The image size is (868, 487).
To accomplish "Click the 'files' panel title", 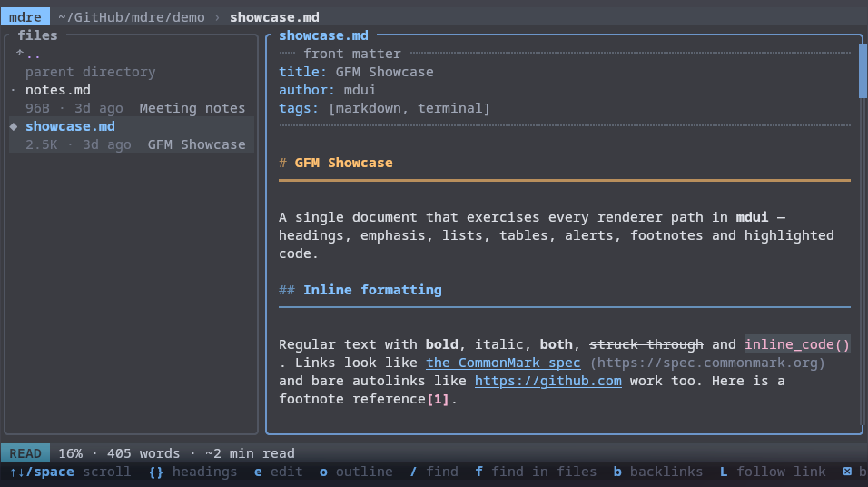I will (x=37, y=35).
